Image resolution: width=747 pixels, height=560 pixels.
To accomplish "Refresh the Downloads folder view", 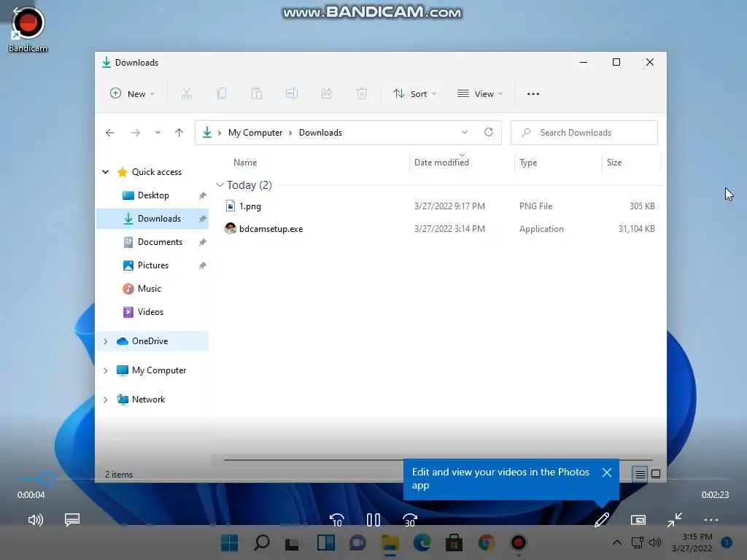I will [x=489, y=133].
